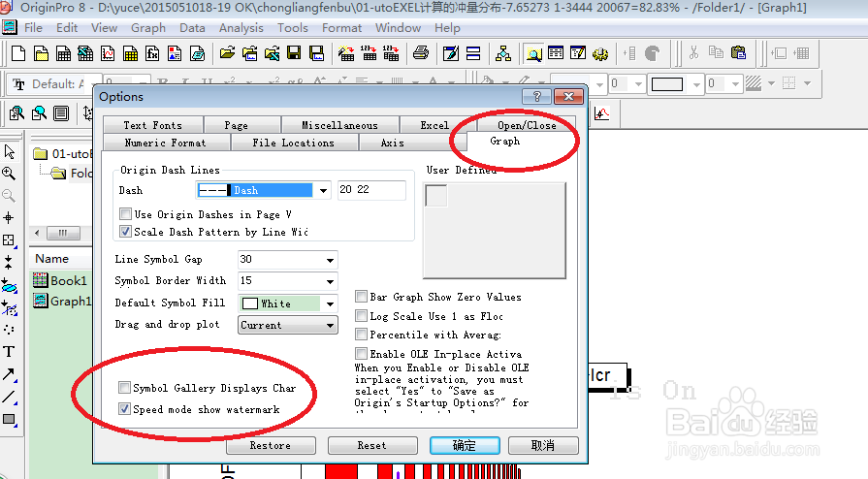Open the Analysis menu
This screenshot has width=868, height=479.
[241, 28]
